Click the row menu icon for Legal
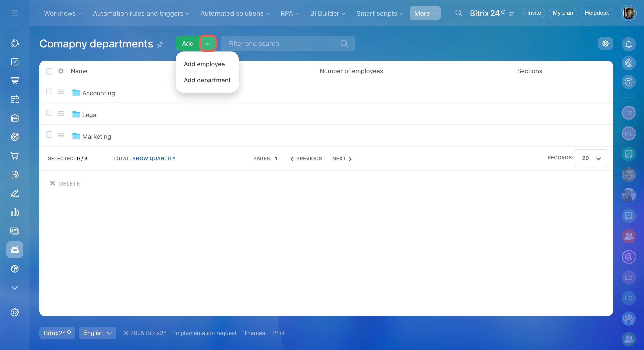This screenshot has height=350, width=644. tap(61, 113)
